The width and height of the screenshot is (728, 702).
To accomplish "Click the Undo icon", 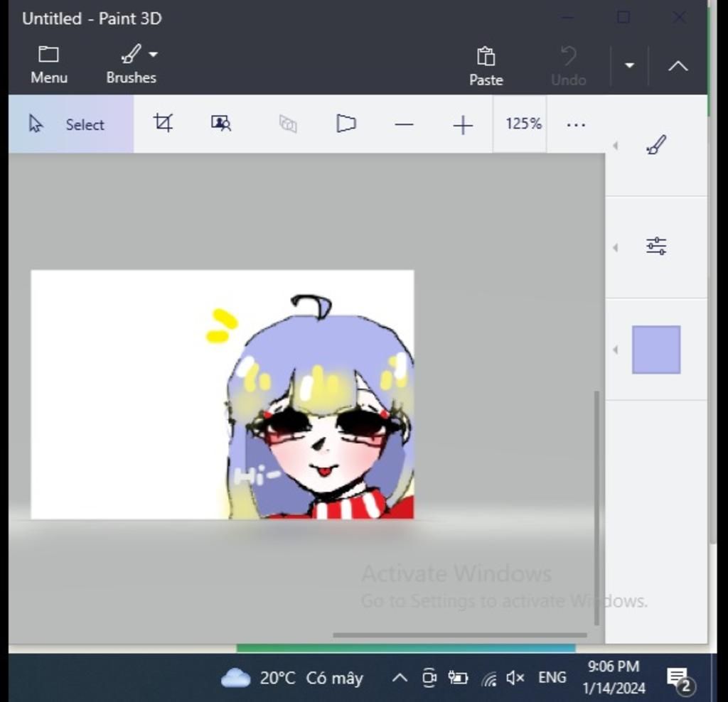I will [x=568, y=63].
